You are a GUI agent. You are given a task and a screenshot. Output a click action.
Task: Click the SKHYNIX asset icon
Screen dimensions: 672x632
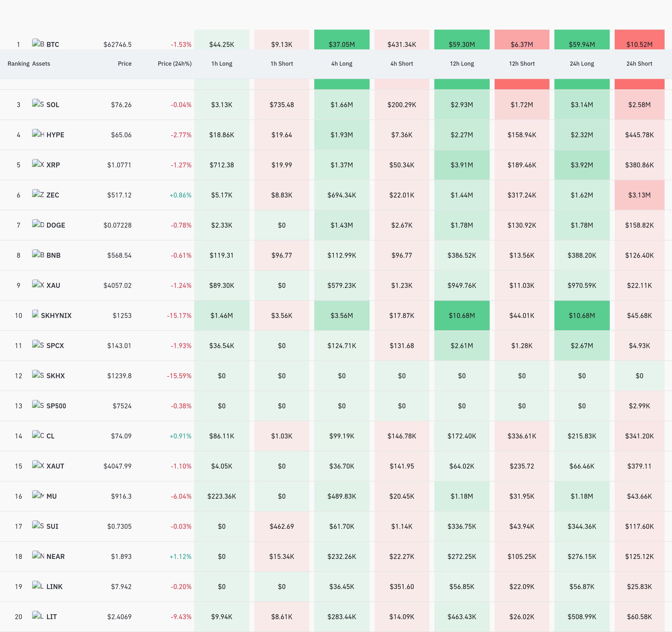(36, 314)
